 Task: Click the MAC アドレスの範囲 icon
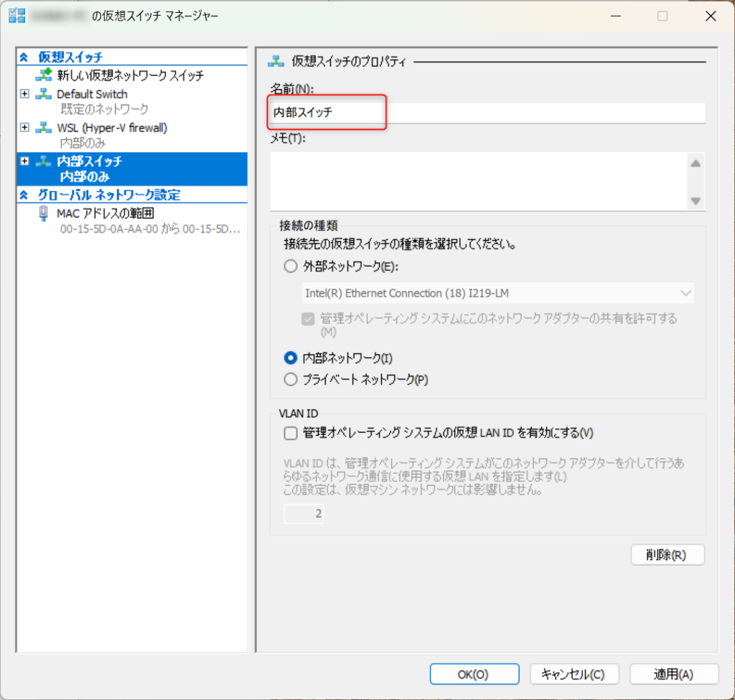(x=45, y=214)
